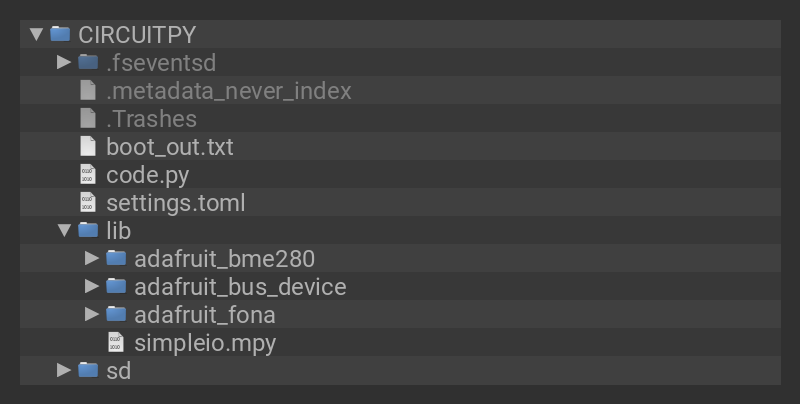The image size is (800, 404).
Task: Collapse the CIRCUITPY root folder
Action: pyautogui.click(x=37, y=34)
